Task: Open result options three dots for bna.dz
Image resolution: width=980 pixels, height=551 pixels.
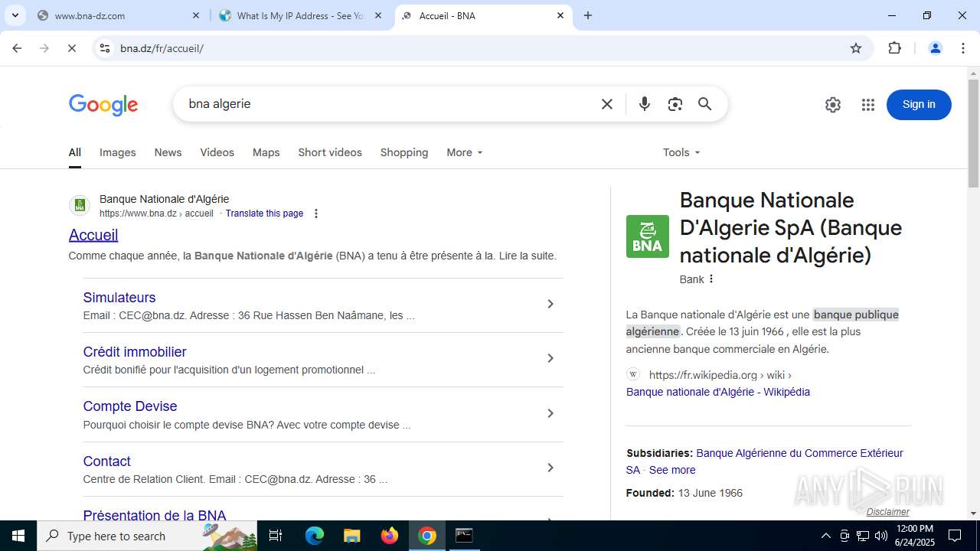Action: coord(316,214)
